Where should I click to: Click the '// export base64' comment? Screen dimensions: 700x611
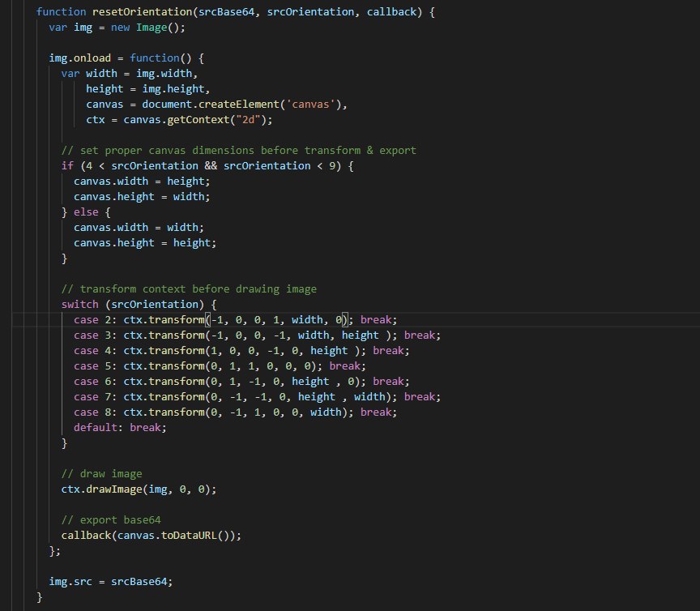tap(111, 521)
